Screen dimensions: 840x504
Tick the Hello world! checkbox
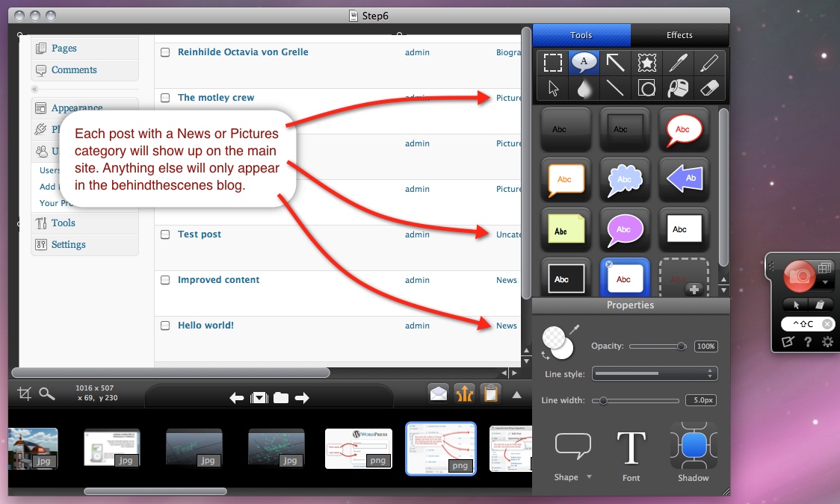click(165, 326)
